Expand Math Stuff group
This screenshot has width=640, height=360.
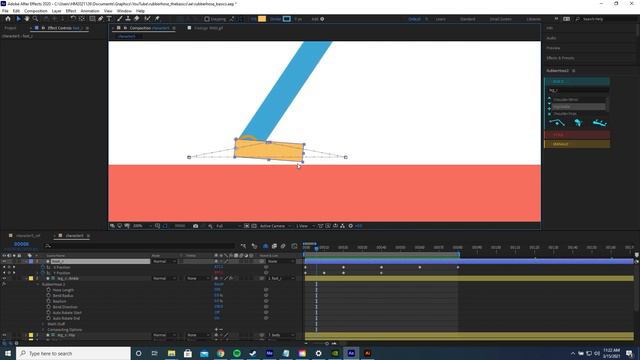click(x=43, y=324)
